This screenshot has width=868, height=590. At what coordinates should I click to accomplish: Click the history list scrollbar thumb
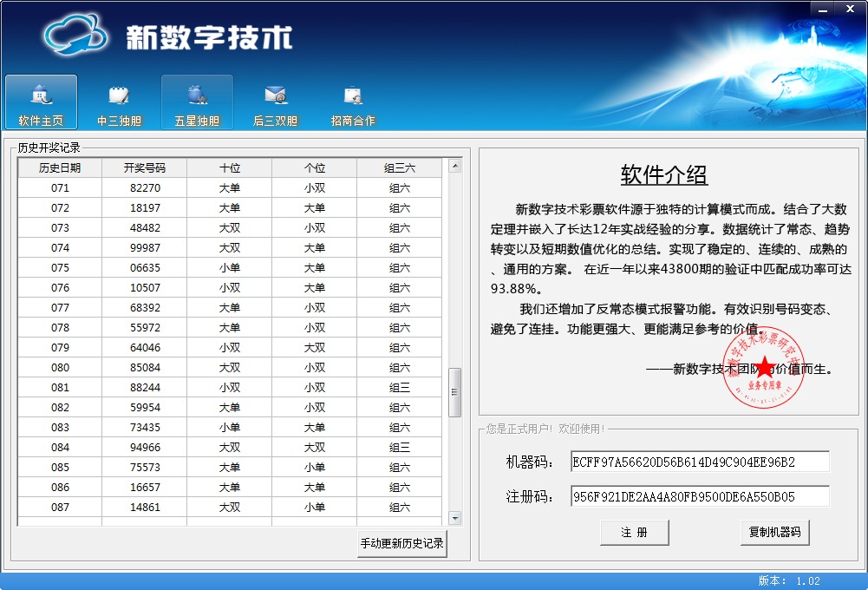[454, 392]
